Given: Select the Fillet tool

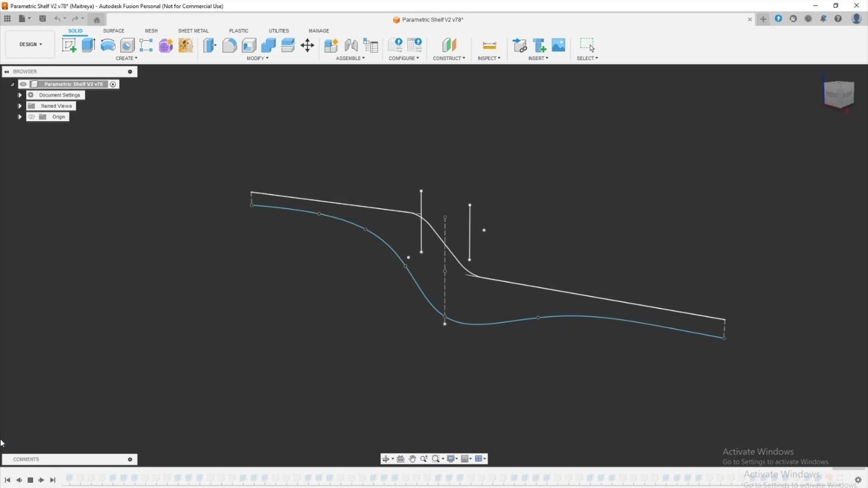Looking at the screenshot, I should click(x=229, y=45).
